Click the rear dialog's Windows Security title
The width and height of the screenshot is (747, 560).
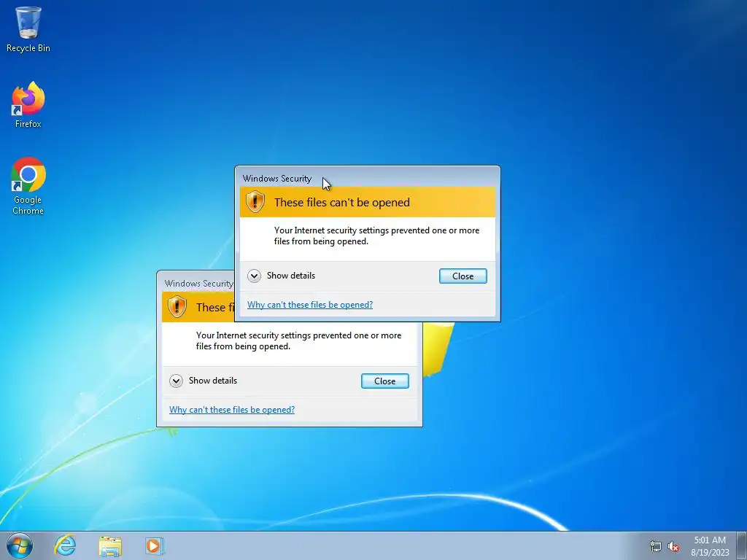(198, 284)
